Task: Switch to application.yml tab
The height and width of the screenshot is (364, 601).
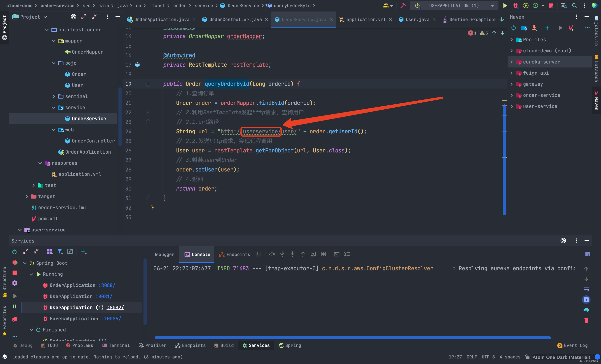Action: pos(366,19)
